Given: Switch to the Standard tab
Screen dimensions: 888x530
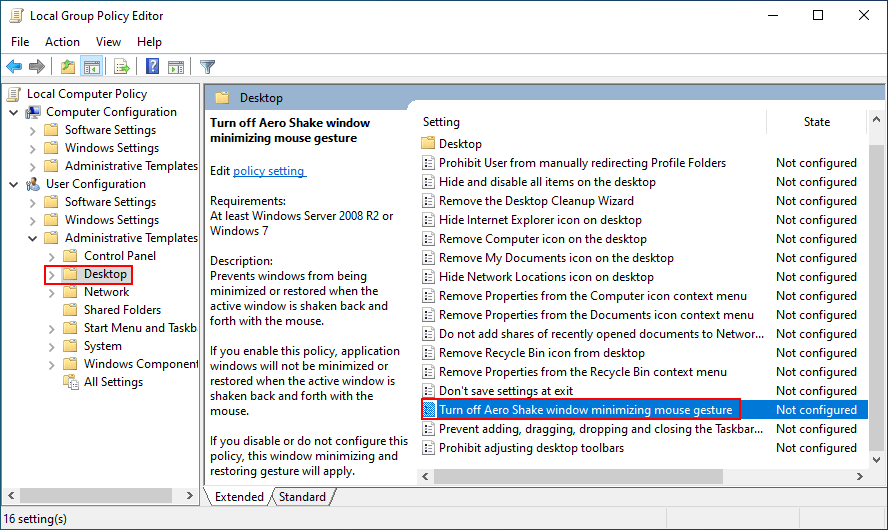Looking at the screenshot, I should pyautogui.click(x=302, y=497).
